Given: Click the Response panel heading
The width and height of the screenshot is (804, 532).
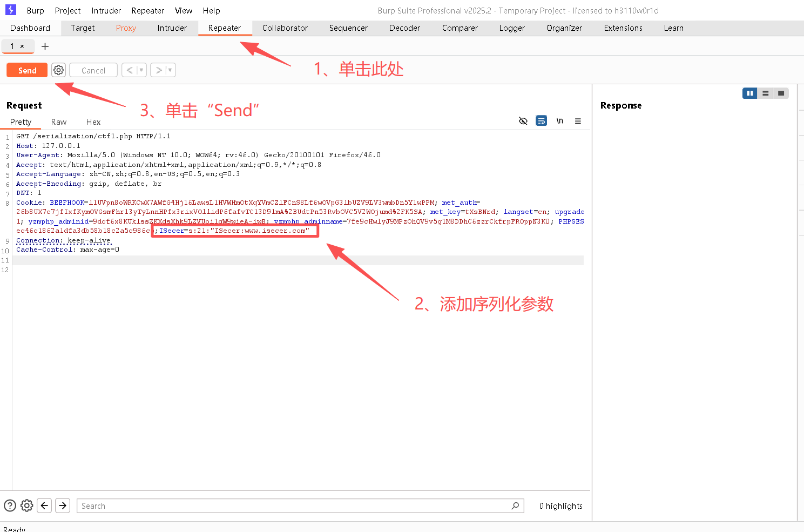Looking at the screenshot, I should (621, 105).
